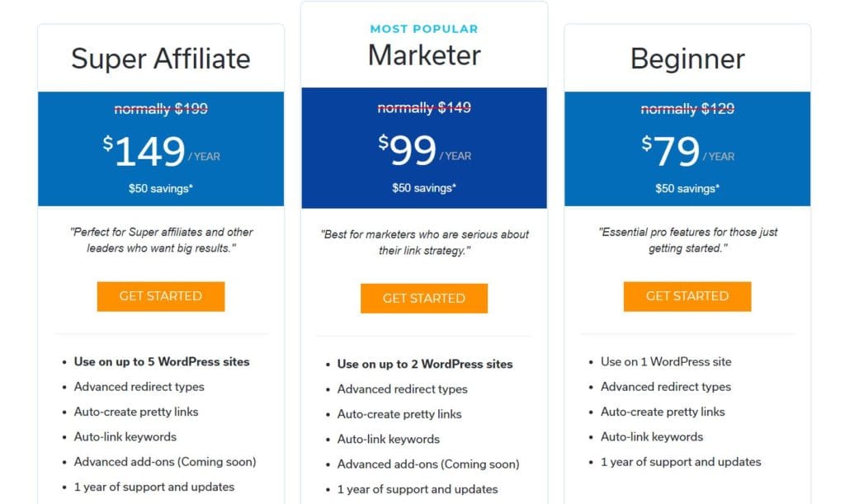845x504 pixels.
Task: Click the Marketer plan description quote
Action: coord(423,241)
